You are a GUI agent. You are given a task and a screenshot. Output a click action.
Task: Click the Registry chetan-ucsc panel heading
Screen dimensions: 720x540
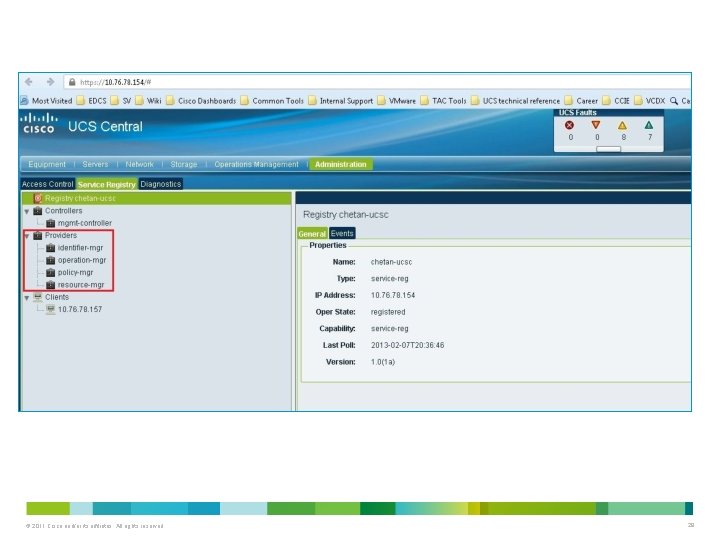346,215
